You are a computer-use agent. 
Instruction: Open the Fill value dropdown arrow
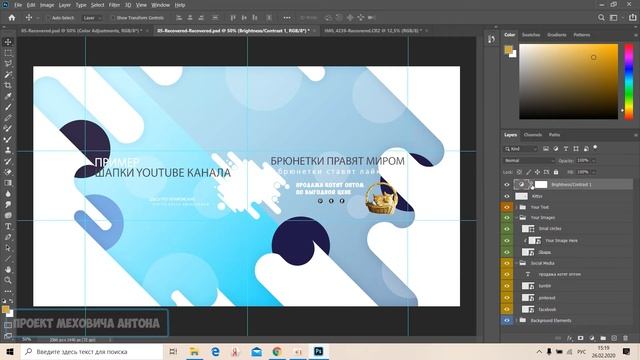point(593,172)
